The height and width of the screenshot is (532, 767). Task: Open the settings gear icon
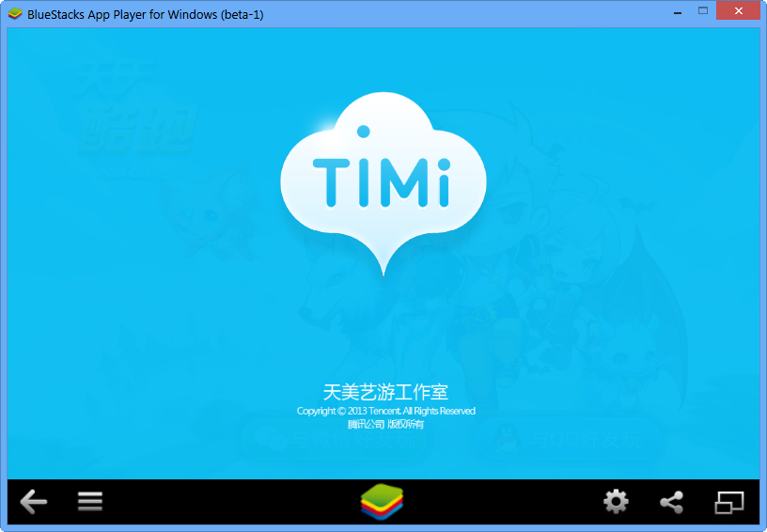(616, 502)
